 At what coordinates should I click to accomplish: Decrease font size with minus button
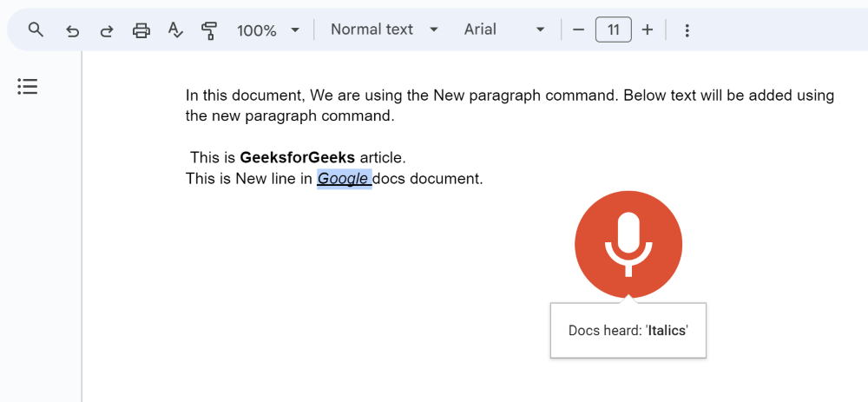(x=579, y=30)
